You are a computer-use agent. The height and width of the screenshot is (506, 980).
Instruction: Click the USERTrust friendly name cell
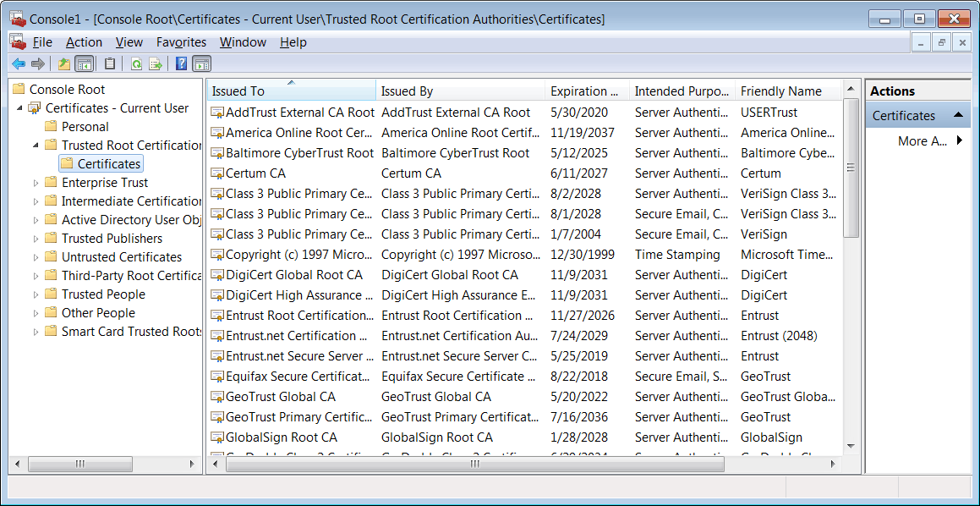point(769,113)
